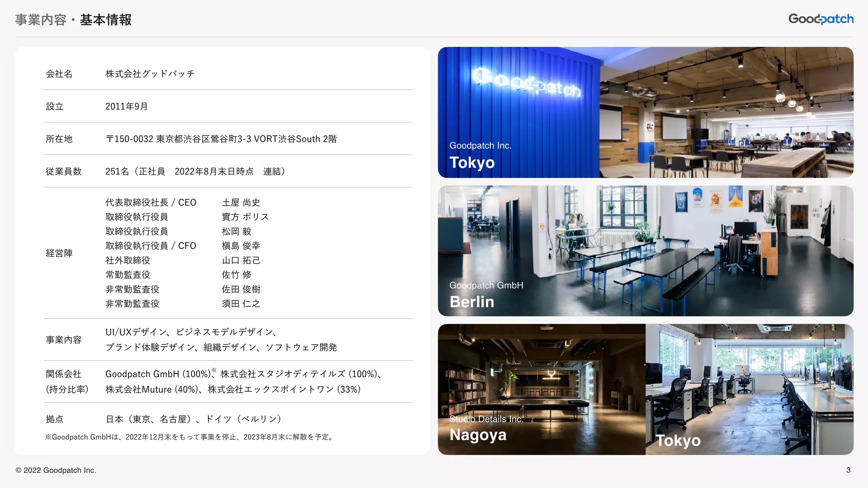Screen dimensions: 868x488
Task: Select the Goodpatch GmbH caption text
Action: point(486,285)
